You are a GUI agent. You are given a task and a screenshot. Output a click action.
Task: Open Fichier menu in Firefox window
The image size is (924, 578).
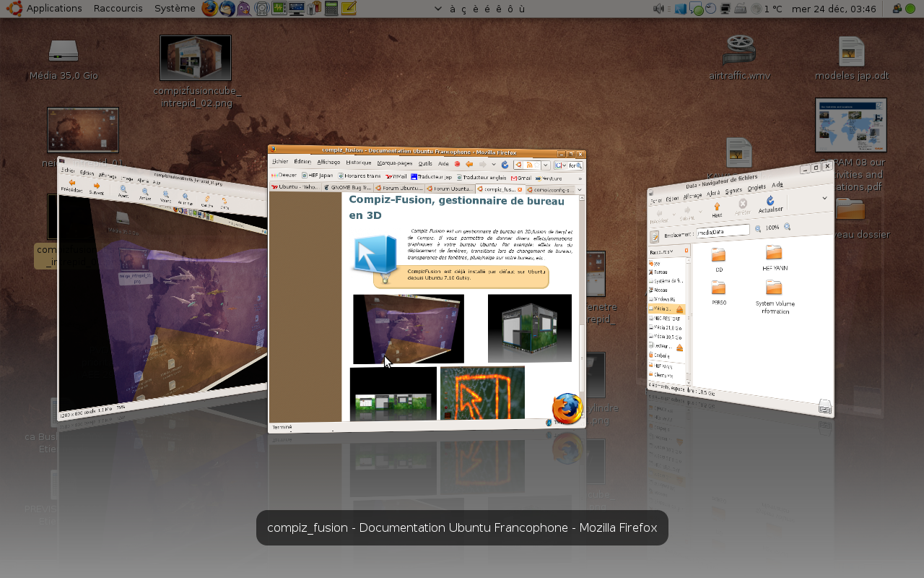tap(280, 162)
